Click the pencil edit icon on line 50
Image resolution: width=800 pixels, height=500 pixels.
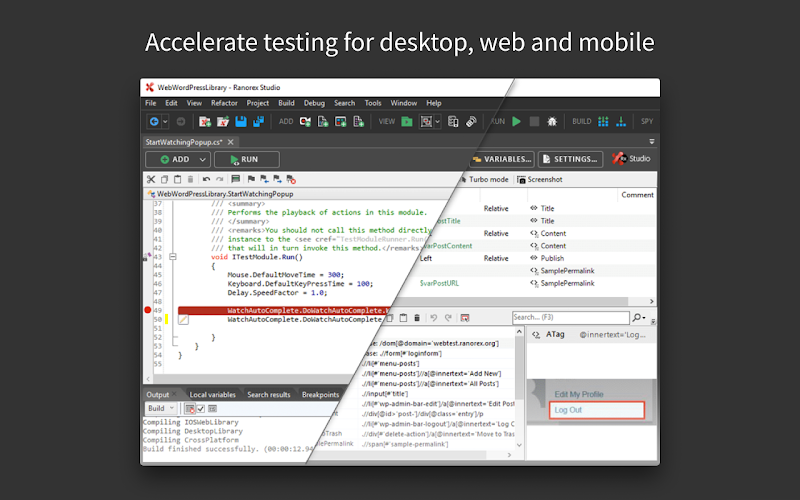tap(183, 320)
